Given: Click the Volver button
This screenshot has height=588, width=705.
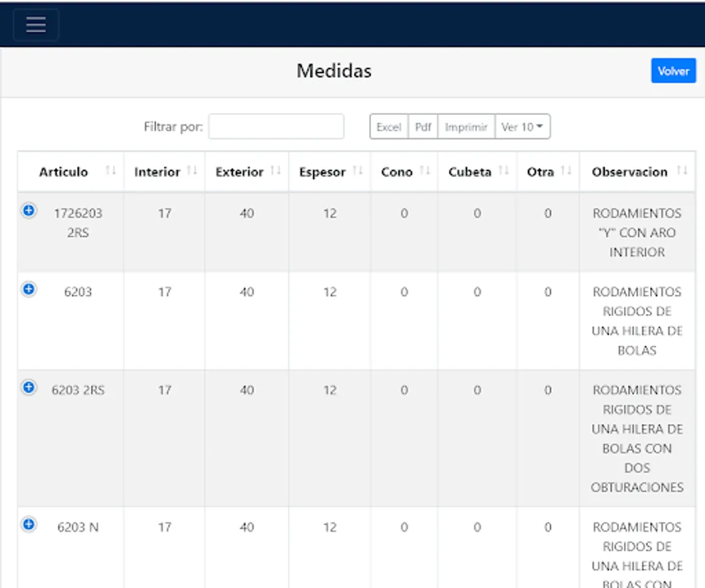Looking at the screenshot, I should click(673, 71).
